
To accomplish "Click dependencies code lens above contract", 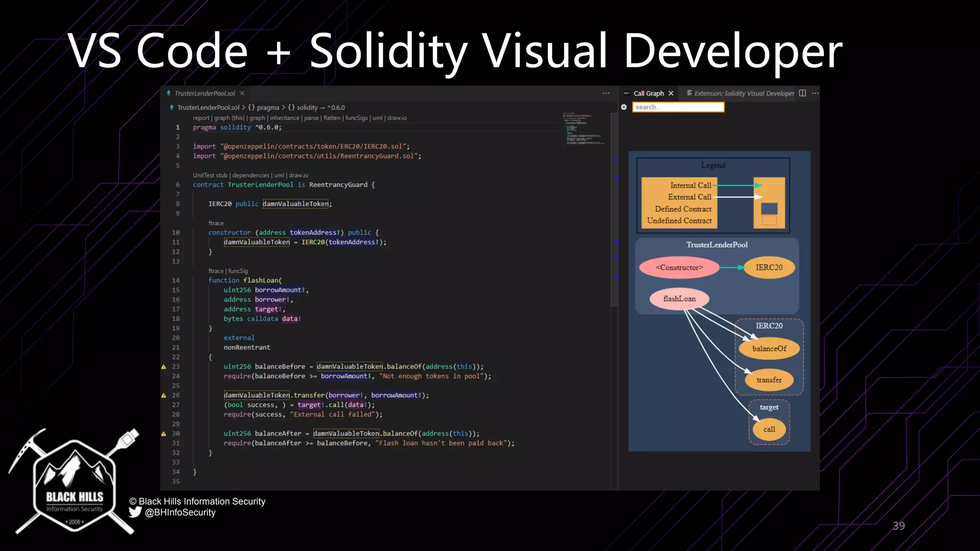I will pos(251,175).
